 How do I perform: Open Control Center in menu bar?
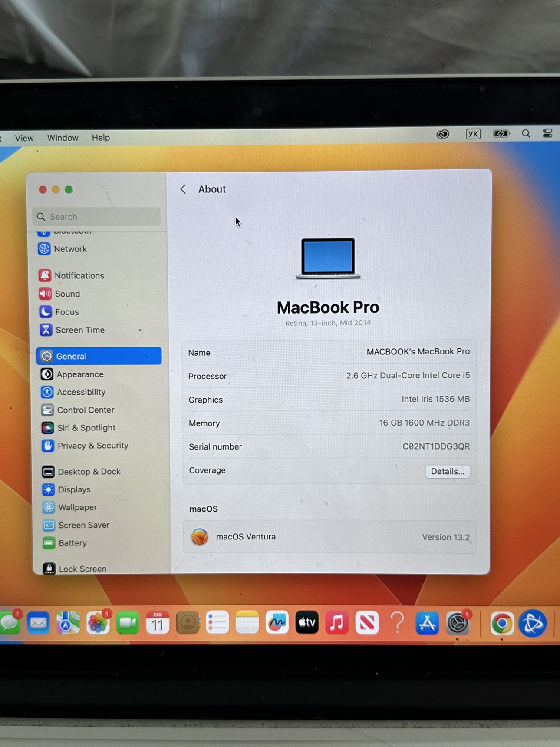547,133
